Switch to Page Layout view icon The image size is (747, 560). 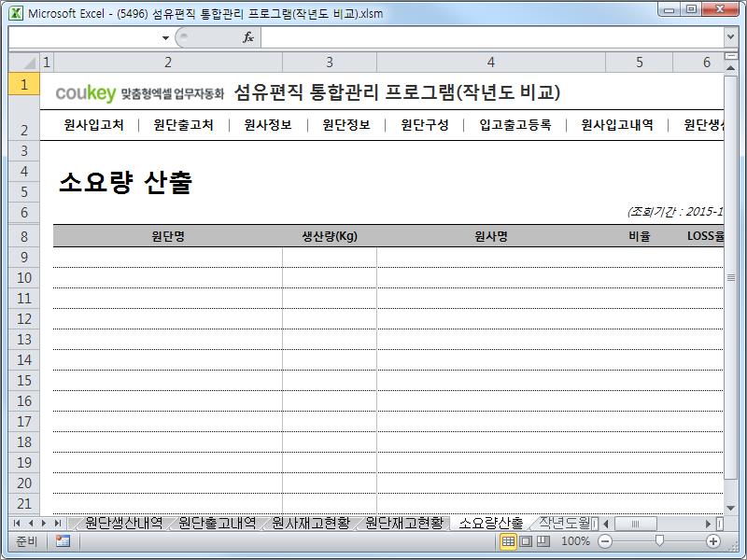point(526,541)
